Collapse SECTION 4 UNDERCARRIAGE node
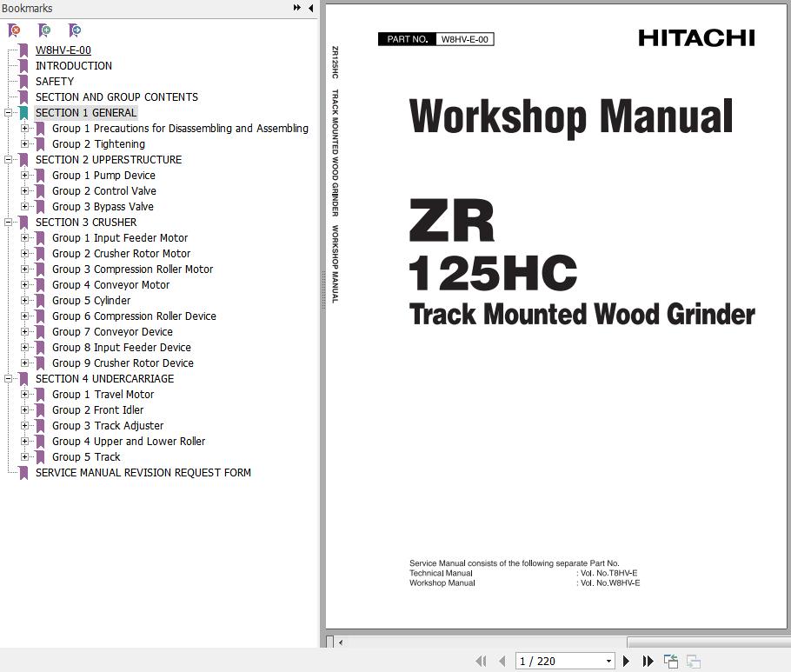The width and height of the screenshot is (791, 672). coord(8,378)
